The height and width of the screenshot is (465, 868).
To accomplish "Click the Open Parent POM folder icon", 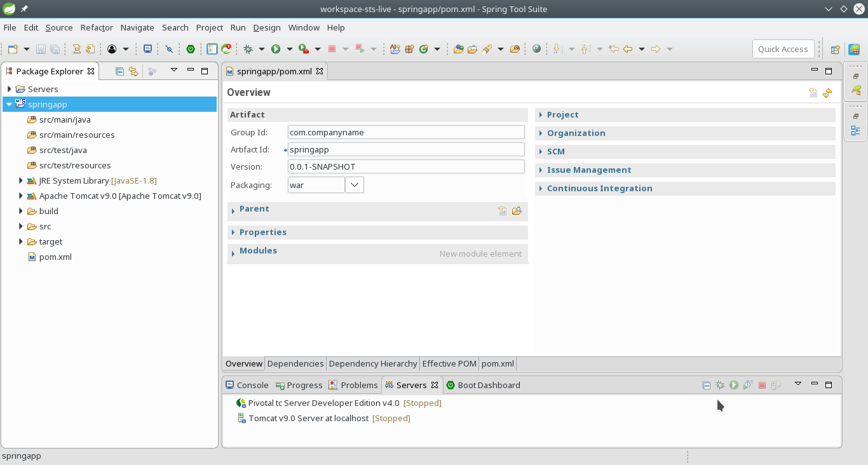I will pyautogui.click(x=517, y=211).
